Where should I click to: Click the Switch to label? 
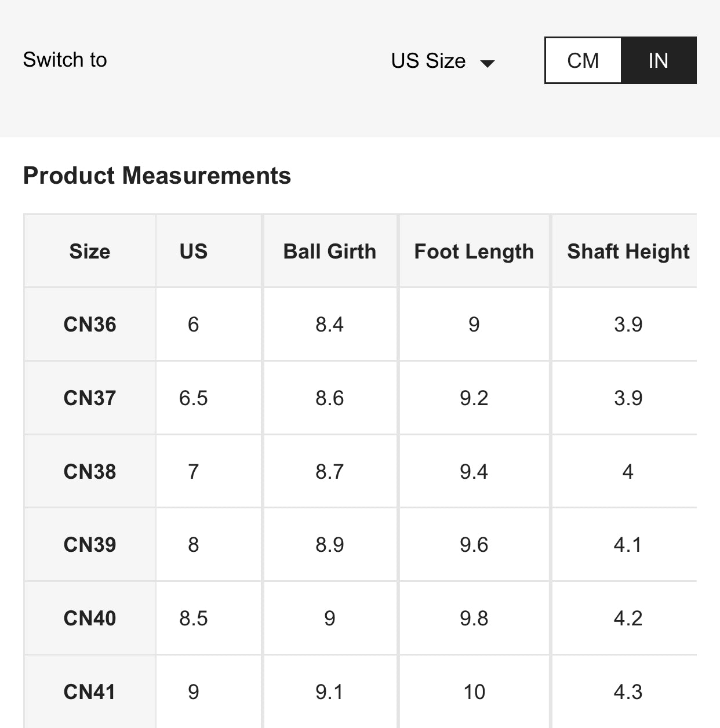click(x=65, y=60)
